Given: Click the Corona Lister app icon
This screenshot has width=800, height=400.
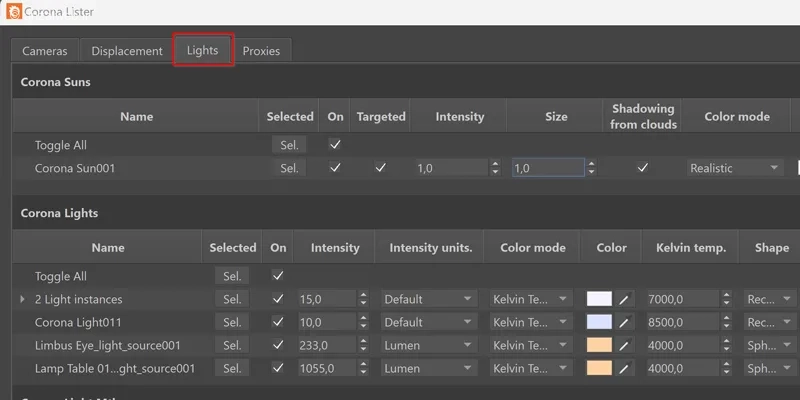Looking at the screenshot, I should [12, 12].
